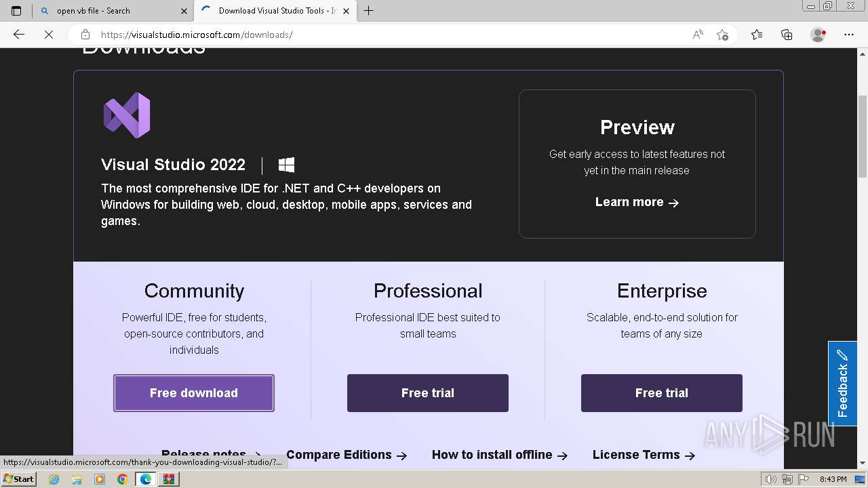Open the License Terms link
The height and width of the screenshot is (488, 868).
(x=644, y=455)
